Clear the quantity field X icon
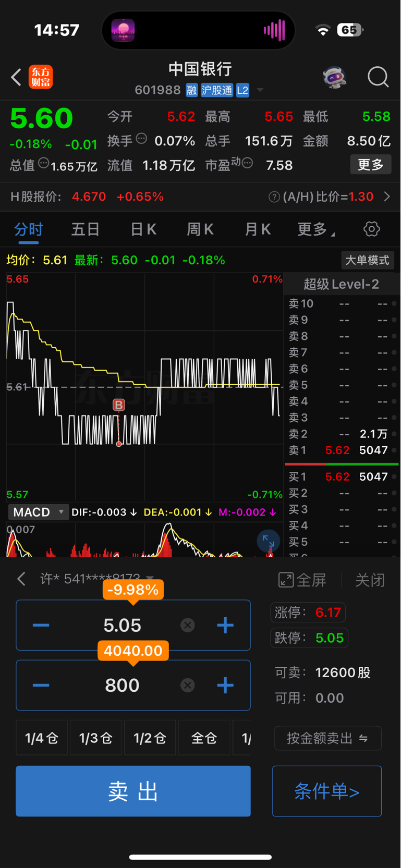This screenshot has height=868, width=401. (x=188, y=685)
